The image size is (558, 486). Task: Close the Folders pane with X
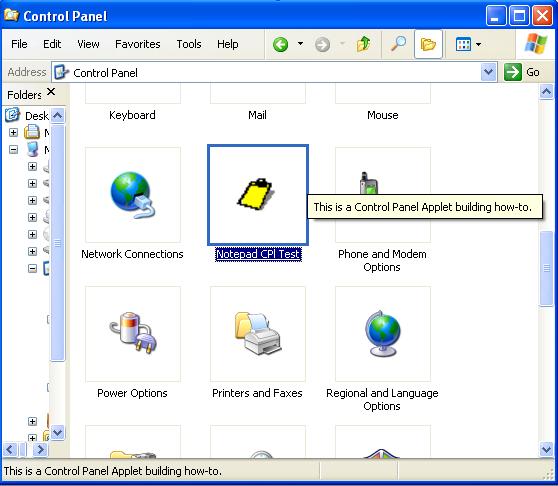click(x=51, y=92)
